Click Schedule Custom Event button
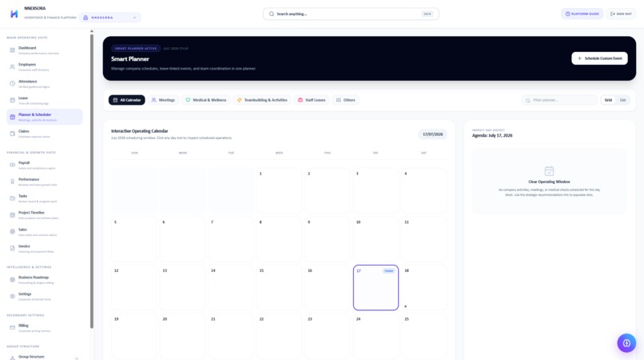644x360 pixels. [599, 58]
